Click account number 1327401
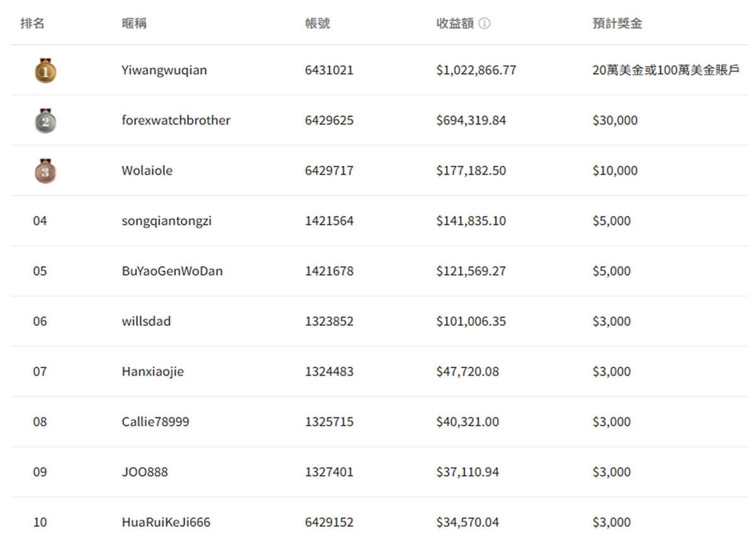The height and width of the screenshot is (544, 756). pyautogui.click(x=329, y=472)
